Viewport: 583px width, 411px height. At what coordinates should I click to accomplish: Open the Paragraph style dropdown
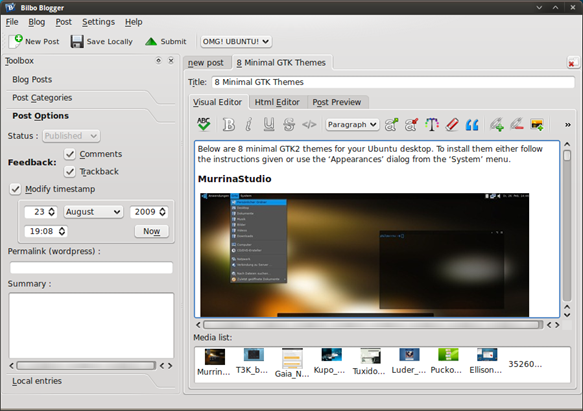[x=352, y=125]
